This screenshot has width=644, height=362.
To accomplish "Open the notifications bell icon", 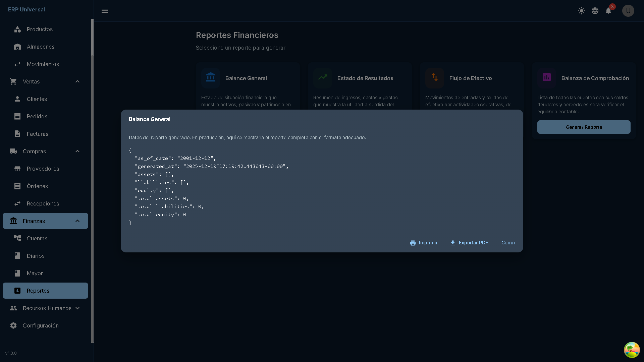I will [x=608, y=11].
